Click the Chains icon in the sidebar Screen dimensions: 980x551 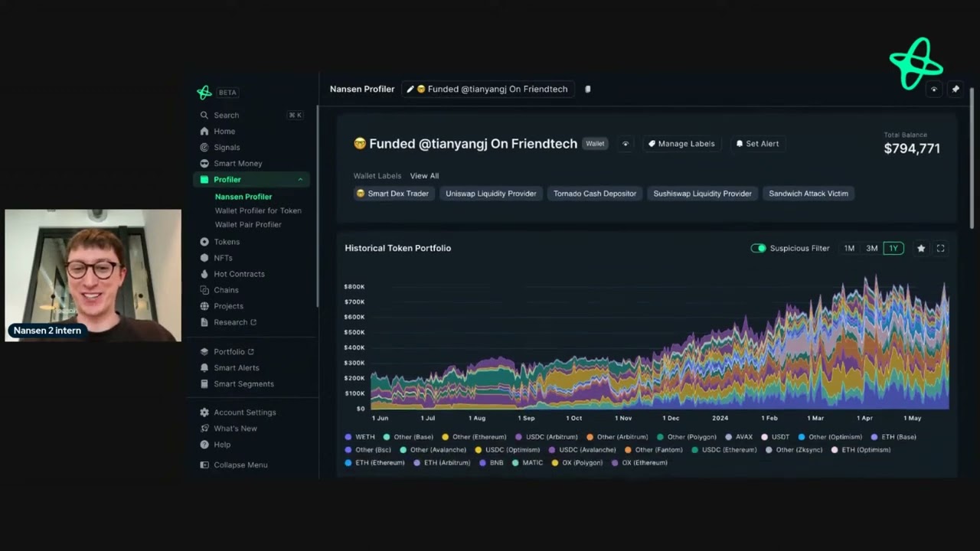(x=204, y=290)
